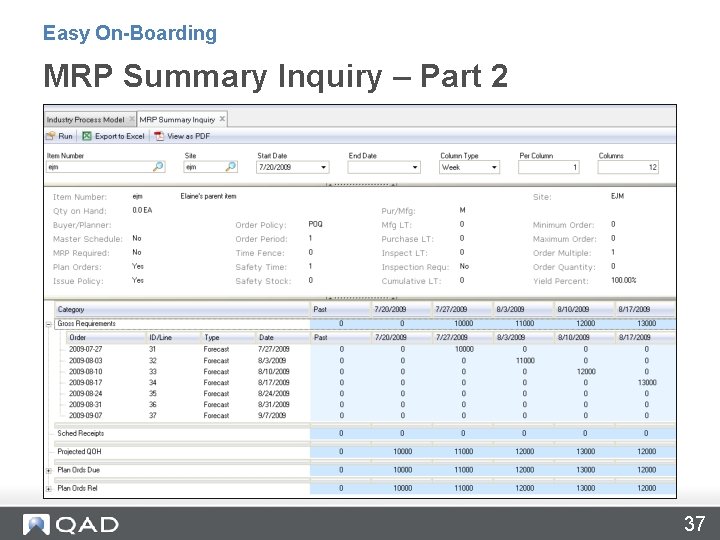
Task: Expand the Plan Ords Due row
Action: (x=49, y=471)
